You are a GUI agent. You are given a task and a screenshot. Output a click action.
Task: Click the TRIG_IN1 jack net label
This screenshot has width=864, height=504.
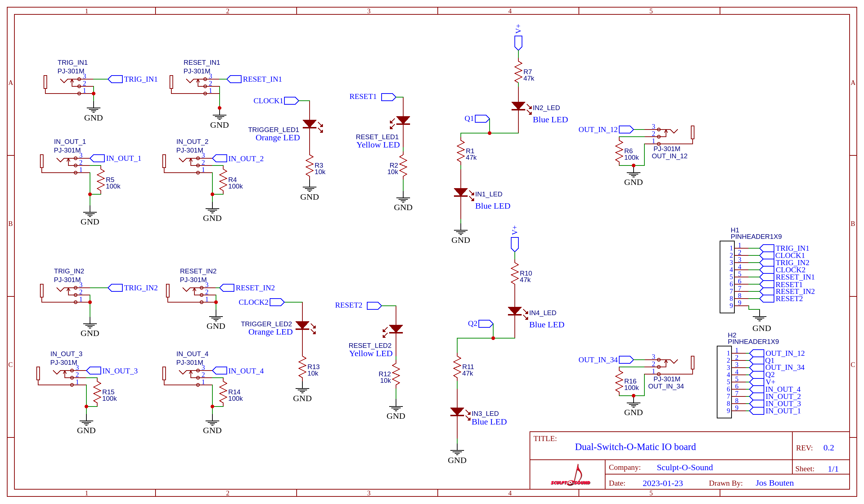140,79
